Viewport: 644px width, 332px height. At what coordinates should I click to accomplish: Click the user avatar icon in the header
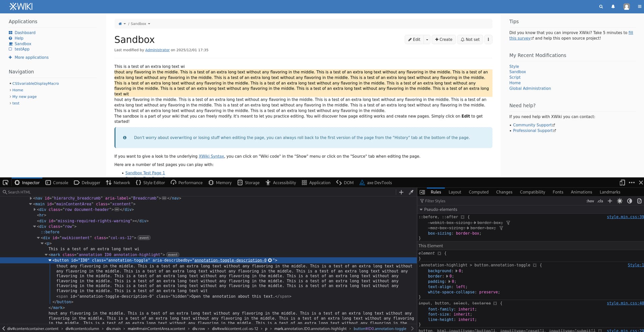click(x=626, y=7)
